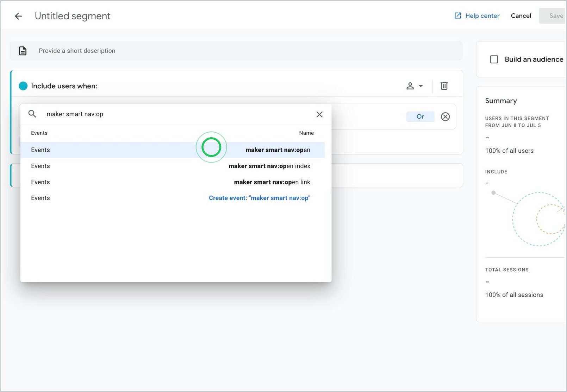Click the Or button
The height and width of the screenshot is (392, 567).
click(420, 116)
